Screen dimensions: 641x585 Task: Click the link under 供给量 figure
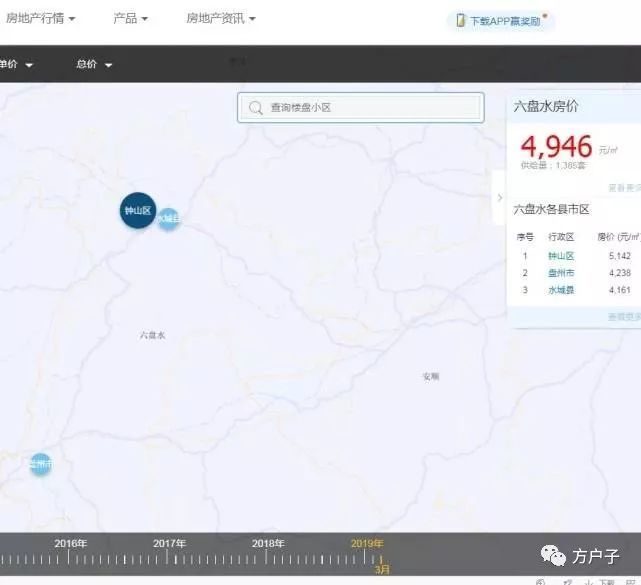[624, 188]
